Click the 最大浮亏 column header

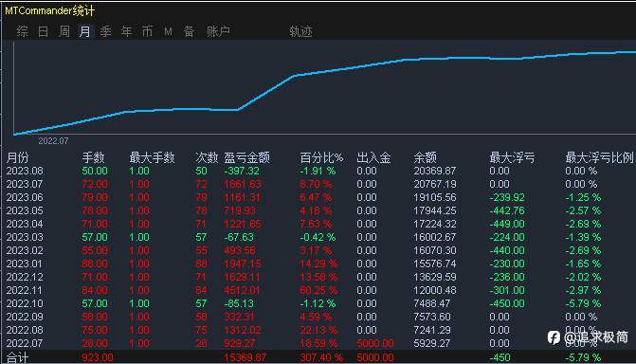click(x=512, y=157)
